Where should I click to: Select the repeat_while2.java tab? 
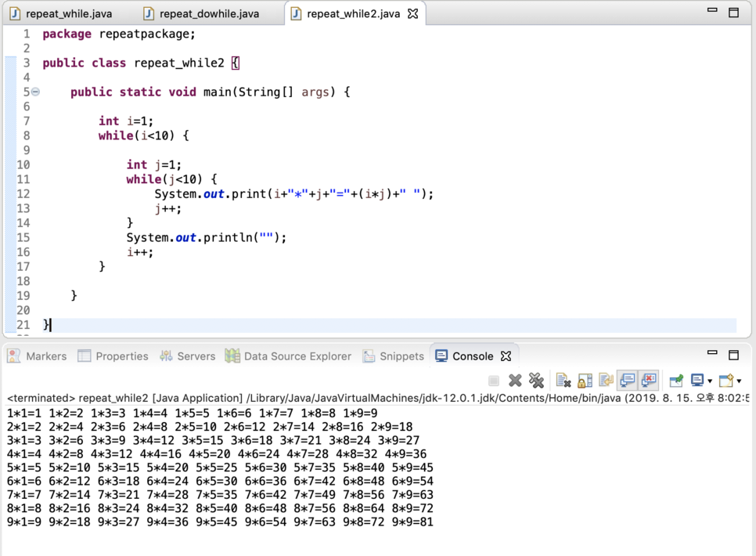354,14
